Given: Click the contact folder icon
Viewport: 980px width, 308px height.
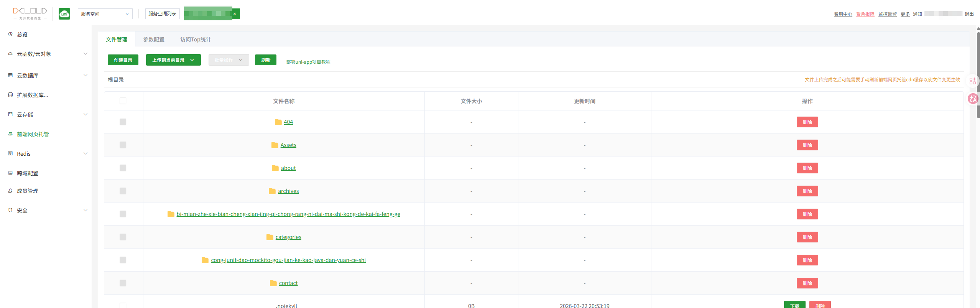Looking at the screenshot, I should (x=273, y=283).
